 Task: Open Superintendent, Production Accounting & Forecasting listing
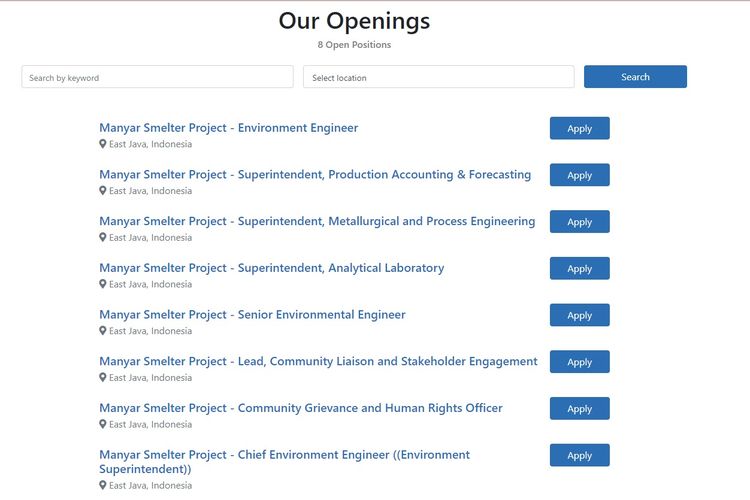pos(315,175)
